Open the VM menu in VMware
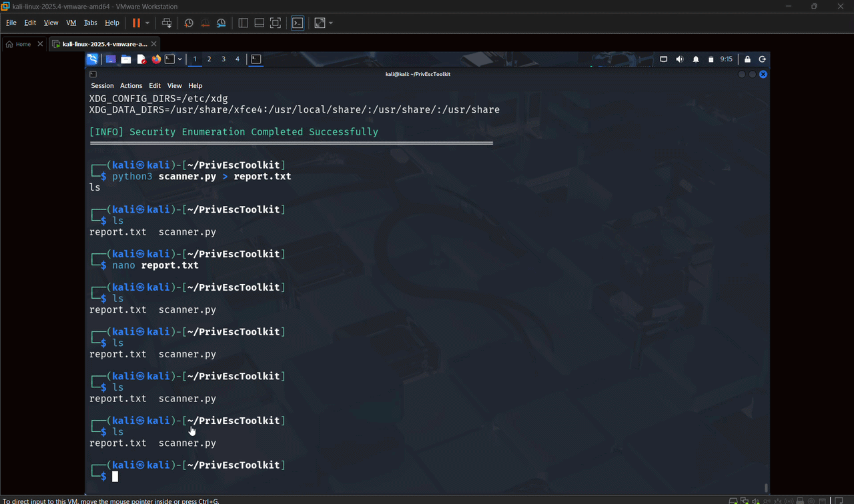The height and width of the screenshot is (504, 854). coord(71,23)
